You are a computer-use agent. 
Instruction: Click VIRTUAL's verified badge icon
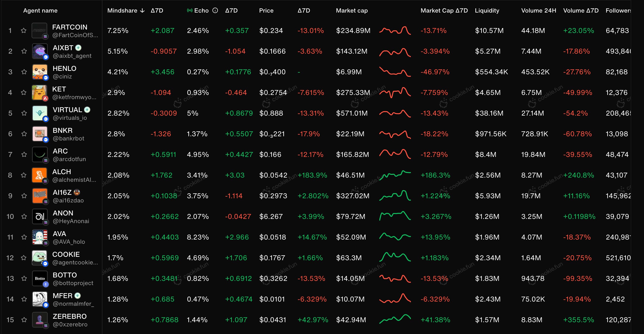[x=87, y=110]
